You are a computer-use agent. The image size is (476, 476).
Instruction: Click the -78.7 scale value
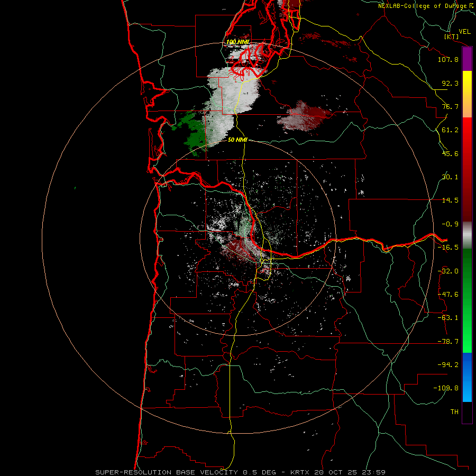[448, 342]
